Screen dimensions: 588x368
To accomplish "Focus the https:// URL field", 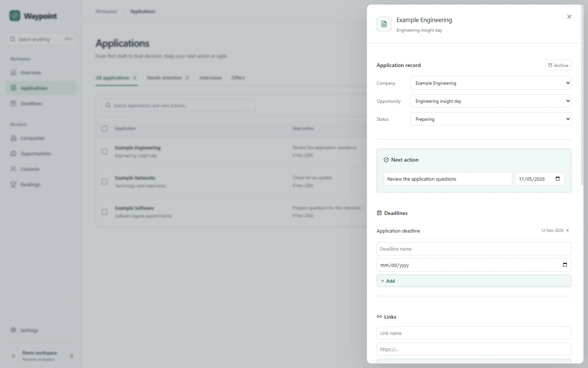I will pos(474,349).
